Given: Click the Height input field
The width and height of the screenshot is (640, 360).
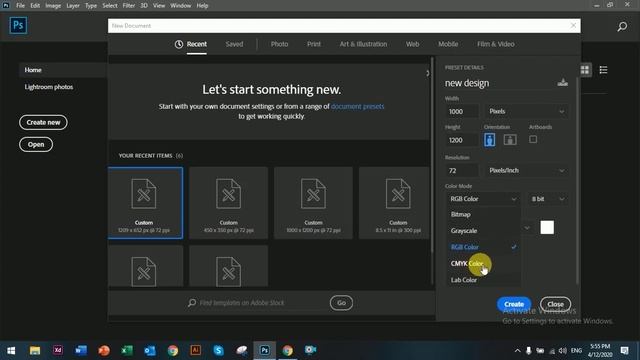Looking at the screenshot, I should click(461, 140).
